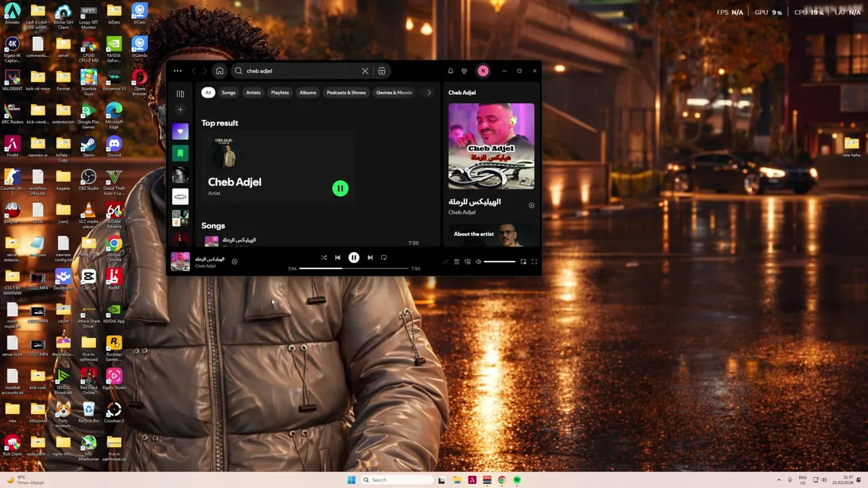Expand Your Library sidebar
Image resolution: width=868 pixels, height=488 pixels.
coord(180,94)
